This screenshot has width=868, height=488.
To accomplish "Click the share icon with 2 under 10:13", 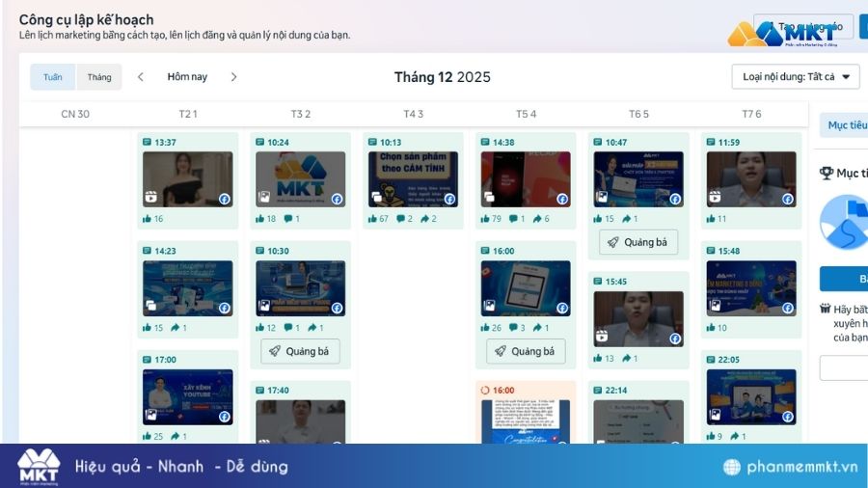I will 424,219.
